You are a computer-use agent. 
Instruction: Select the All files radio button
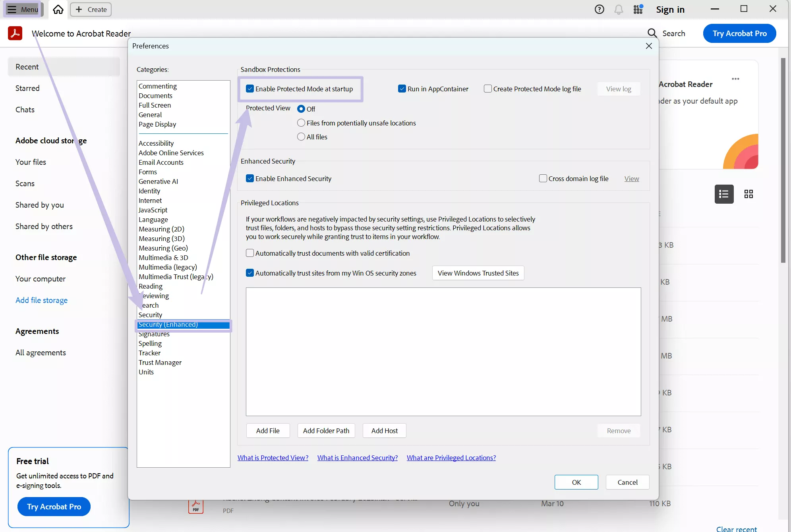coord(301,137)
